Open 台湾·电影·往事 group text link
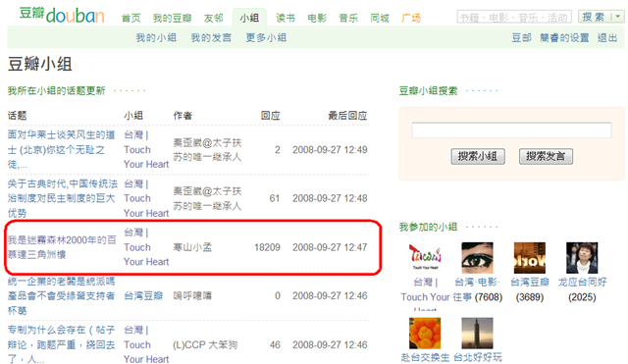Screen dimensions: 628x364 [x=477, y=289]
